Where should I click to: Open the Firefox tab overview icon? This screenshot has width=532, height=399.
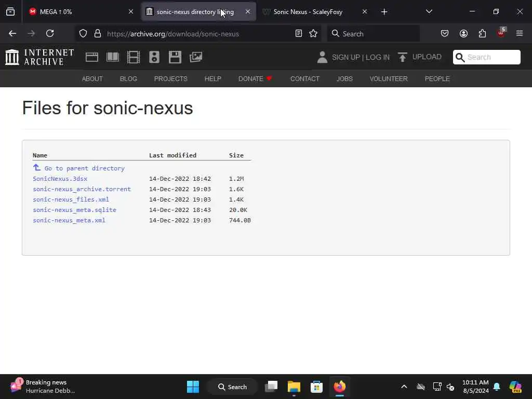pyautogui.click(x=10, y=11)
